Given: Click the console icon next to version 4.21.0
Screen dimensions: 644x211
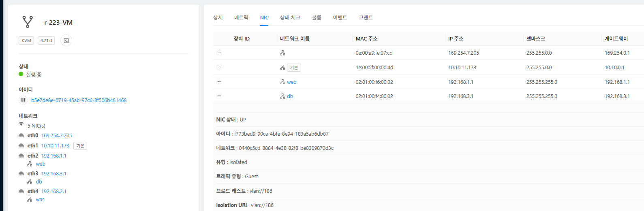Looking at the screenshot, I should [x=66, y=40].
